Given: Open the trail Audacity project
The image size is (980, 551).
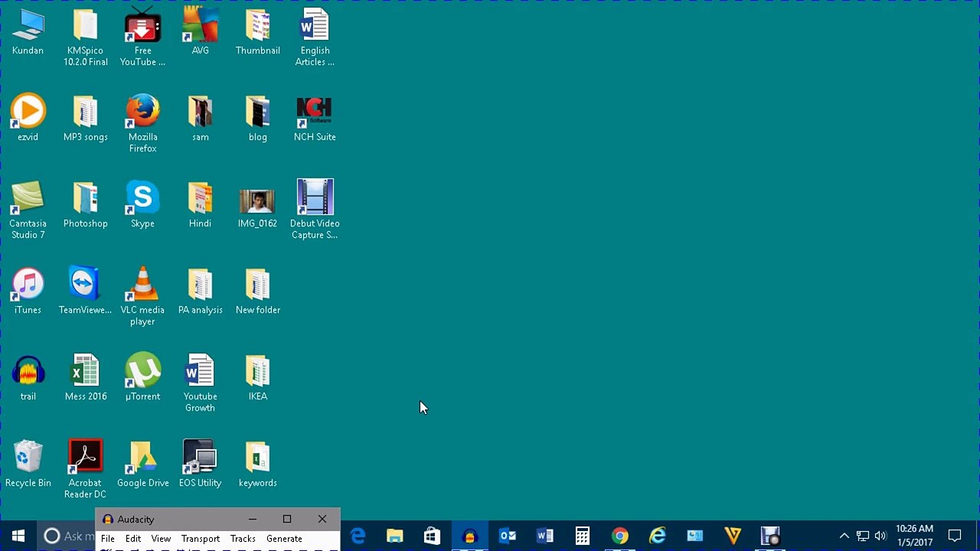Looking at the screenshot, I should pos(28,378).
